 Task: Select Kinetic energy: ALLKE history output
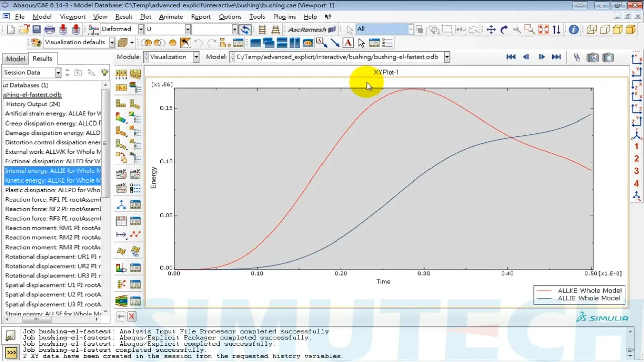tap(52, 180)
